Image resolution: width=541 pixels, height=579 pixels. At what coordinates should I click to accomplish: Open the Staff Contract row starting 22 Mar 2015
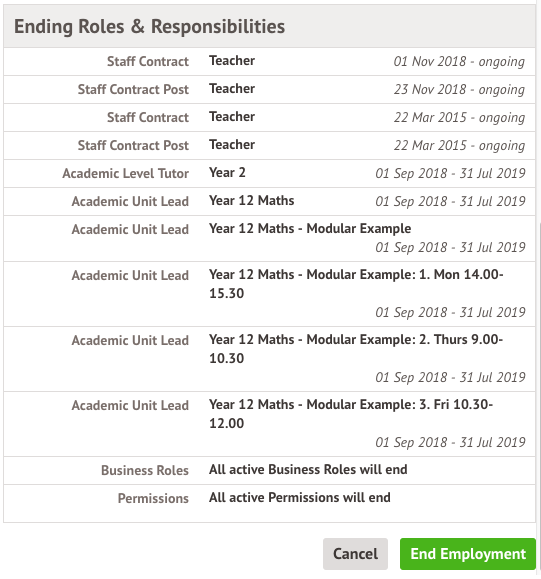[x=270, y=117]
